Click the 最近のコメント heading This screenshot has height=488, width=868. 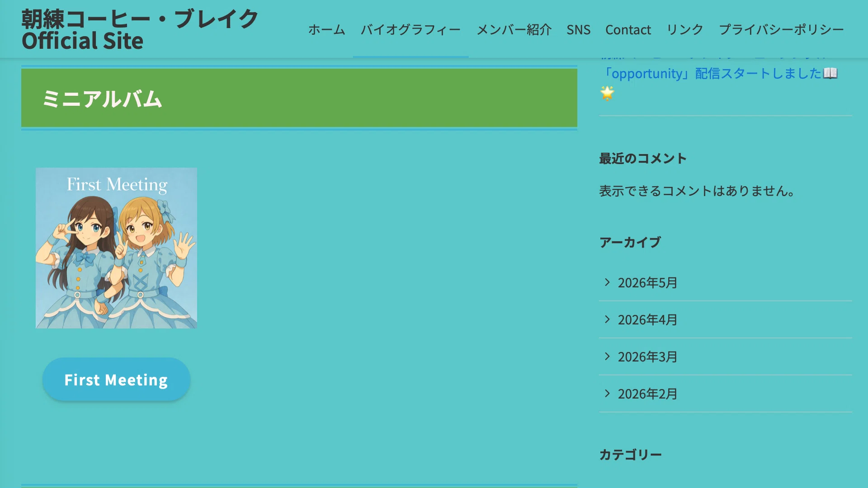tap(643, 159)
